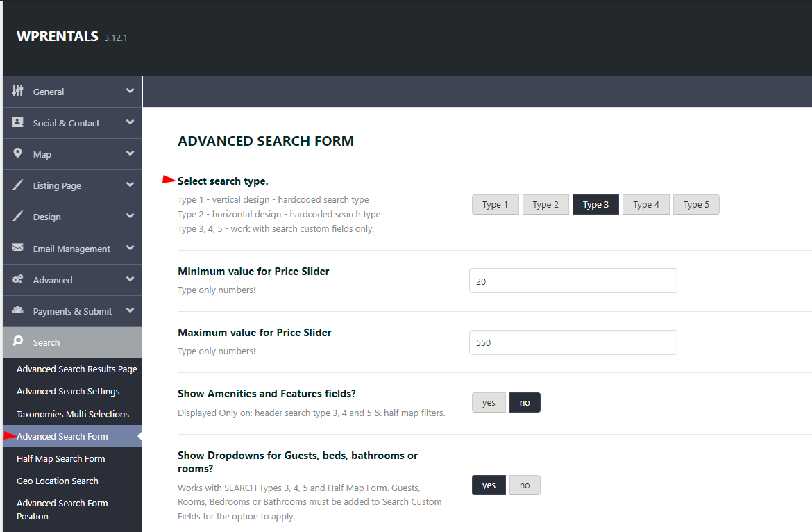This screenshot has width=812, height=532.
Task: Select the Listing Page pencil icon
Action: click(19, 185)
